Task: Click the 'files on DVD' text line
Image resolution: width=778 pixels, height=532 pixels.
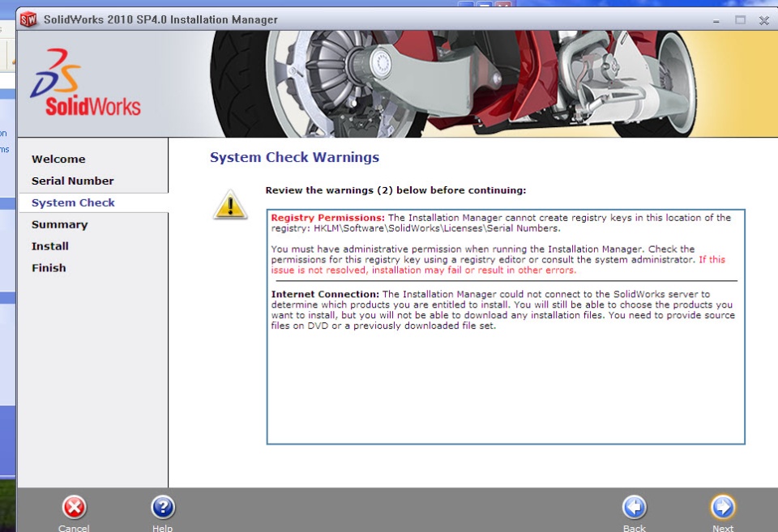Action: 383,326
